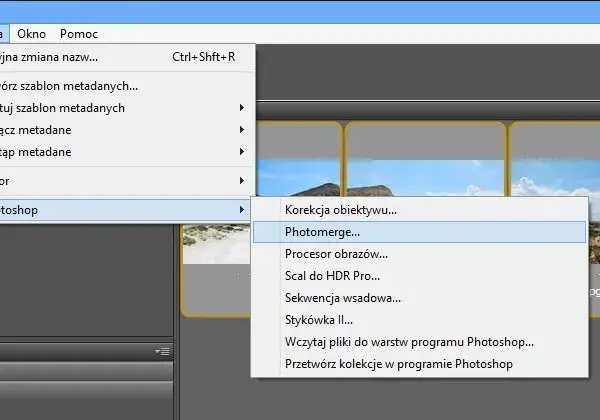Launch Photomerge... from the submenu
The width and height of the screenshot is (600, 420).
(419, 232)
